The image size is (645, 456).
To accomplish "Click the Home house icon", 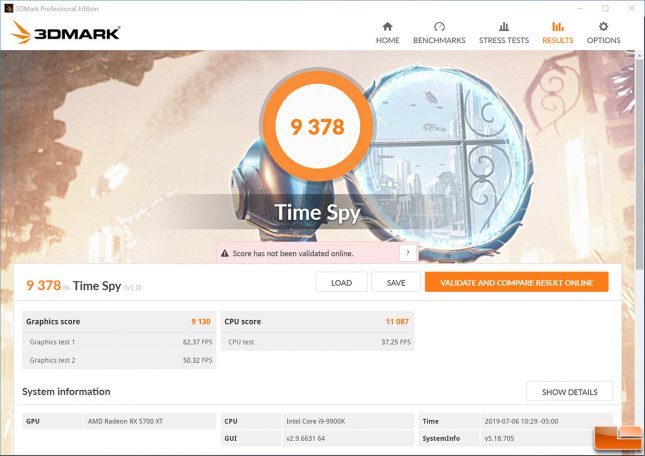I will click(387, 27).
